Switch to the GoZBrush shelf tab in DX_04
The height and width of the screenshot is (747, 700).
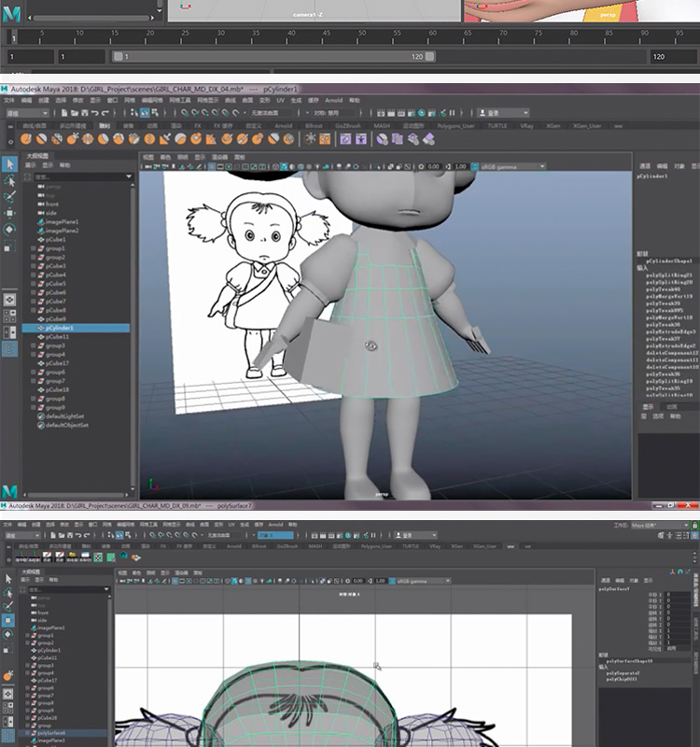347,126
